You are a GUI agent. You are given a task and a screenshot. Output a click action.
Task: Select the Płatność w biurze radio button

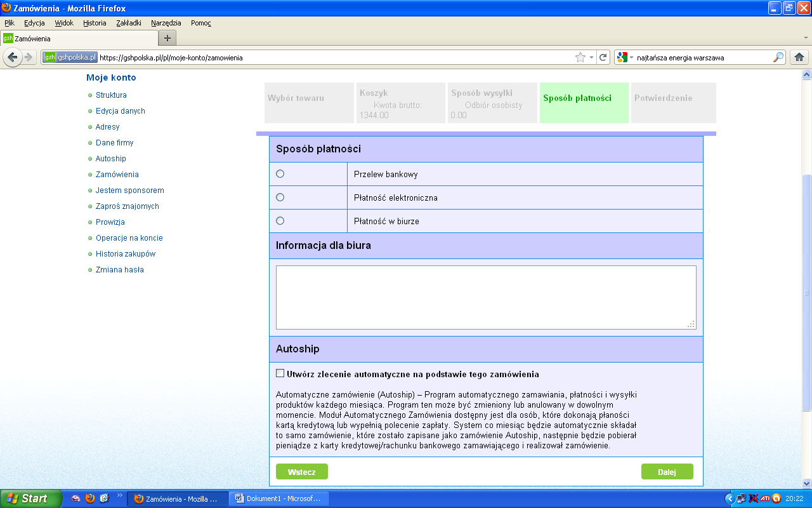tap(280, 220)
